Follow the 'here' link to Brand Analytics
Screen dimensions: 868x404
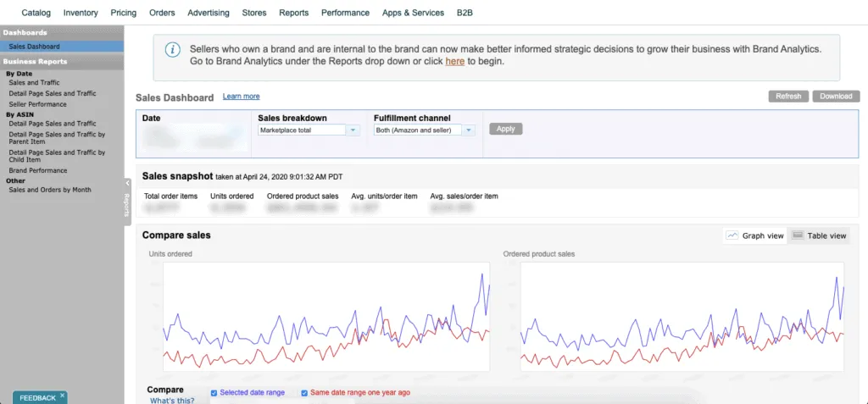click(x=455, y=62)
